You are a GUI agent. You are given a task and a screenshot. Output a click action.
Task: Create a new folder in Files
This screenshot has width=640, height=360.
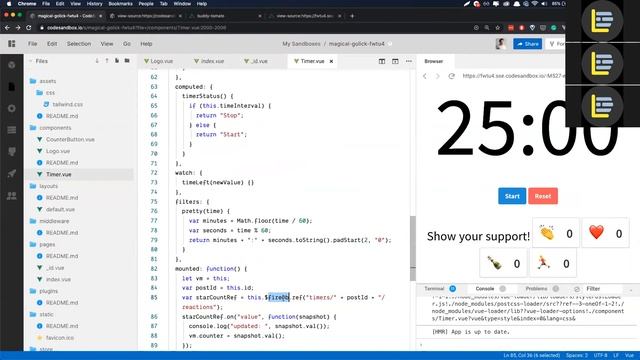coord(127,61)
